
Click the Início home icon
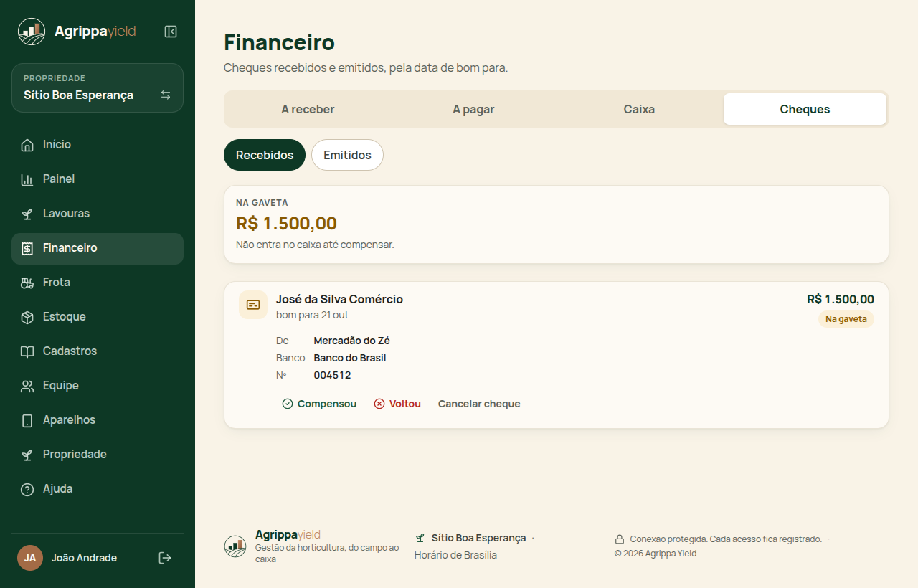coord(27,145)
